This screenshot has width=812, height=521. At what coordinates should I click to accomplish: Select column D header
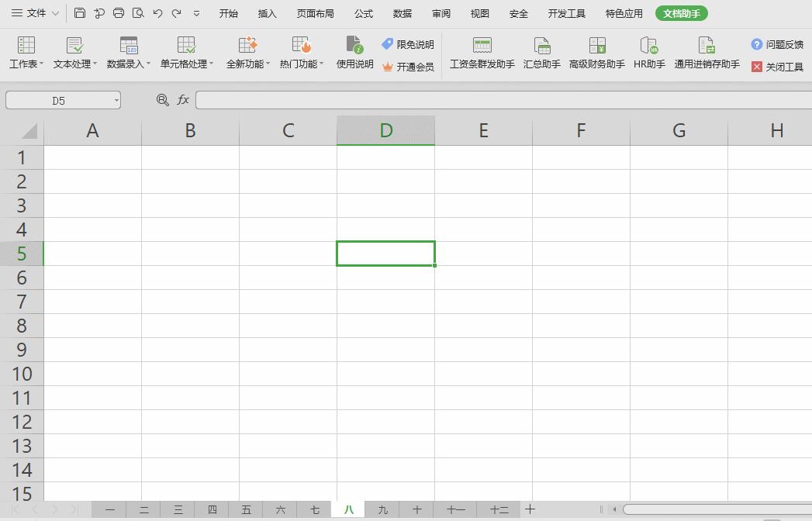pyautogui.click(x=385, y=130)
